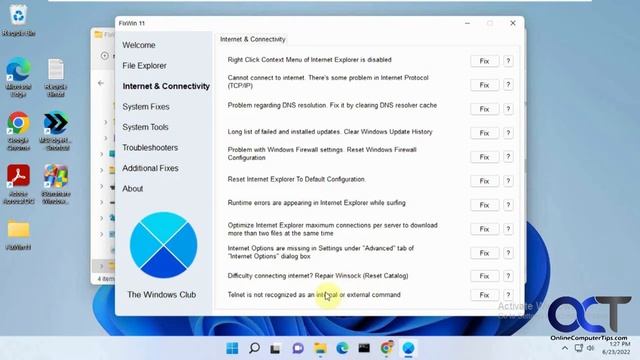The width and height of the screenshot is (640, 360).
Task: Select Adobe Acrobat desktop shortcut
Action: click(x=18, y=184)
